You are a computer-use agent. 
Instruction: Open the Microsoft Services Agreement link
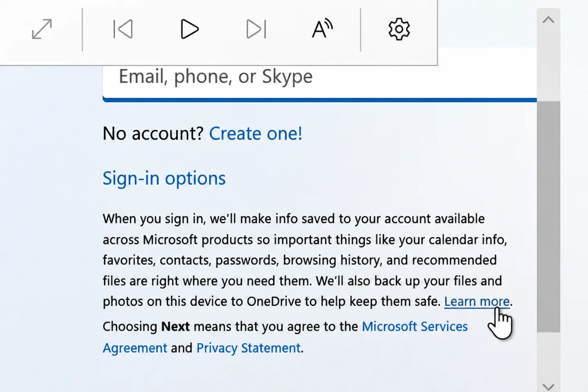pyautogui.click(x=285, y=337)
